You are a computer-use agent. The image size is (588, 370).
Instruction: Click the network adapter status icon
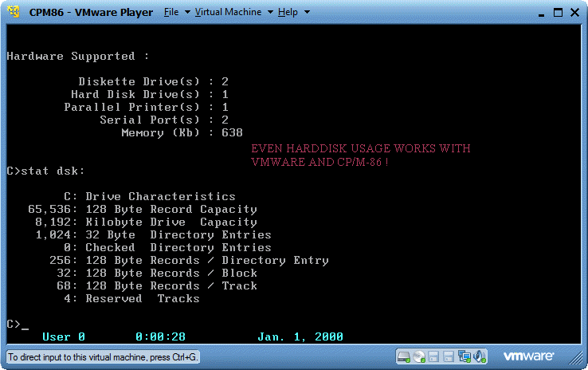465,356
